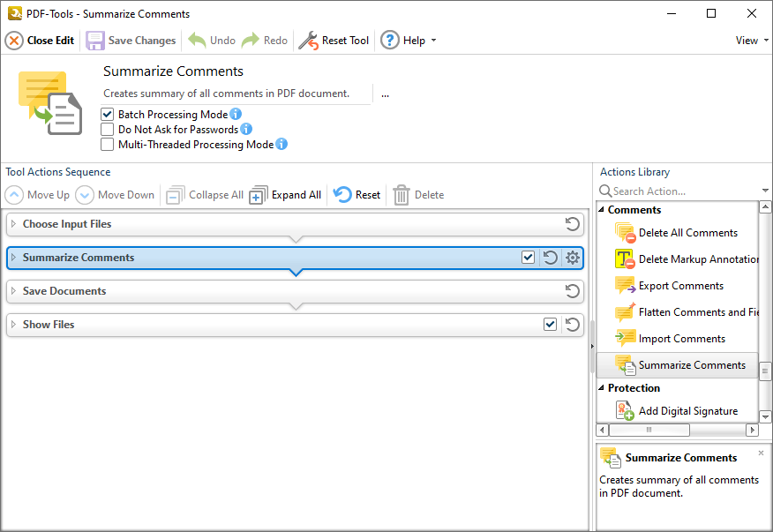
Task: Click the Save Changes floppy disk icon
Action: 95,41
